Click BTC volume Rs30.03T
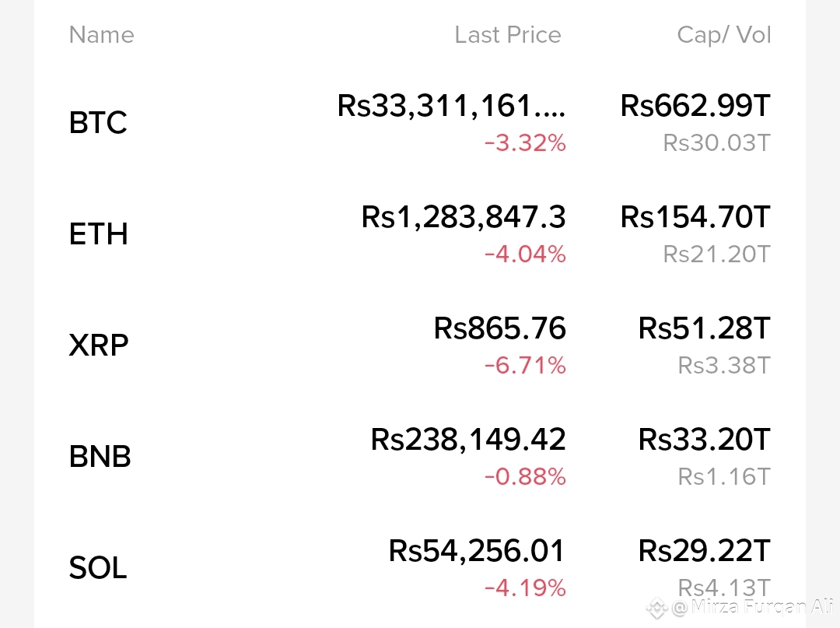Screen dimensions: 840x628 point(716,143)
